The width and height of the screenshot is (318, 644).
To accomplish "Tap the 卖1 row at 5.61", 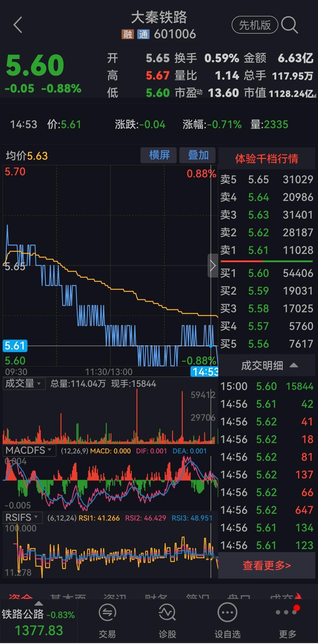I will [267, 250].
